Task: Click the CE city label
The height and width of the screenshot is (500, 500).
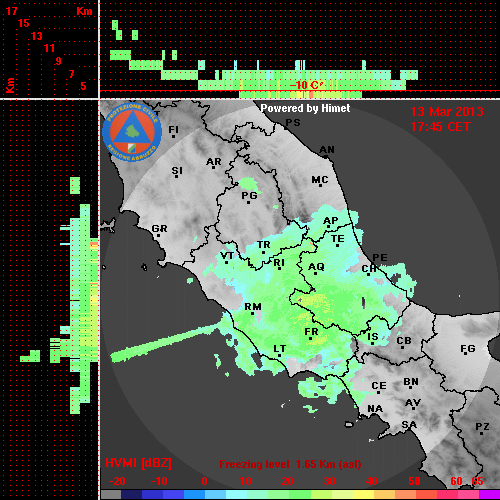Action: coord(379,386)
